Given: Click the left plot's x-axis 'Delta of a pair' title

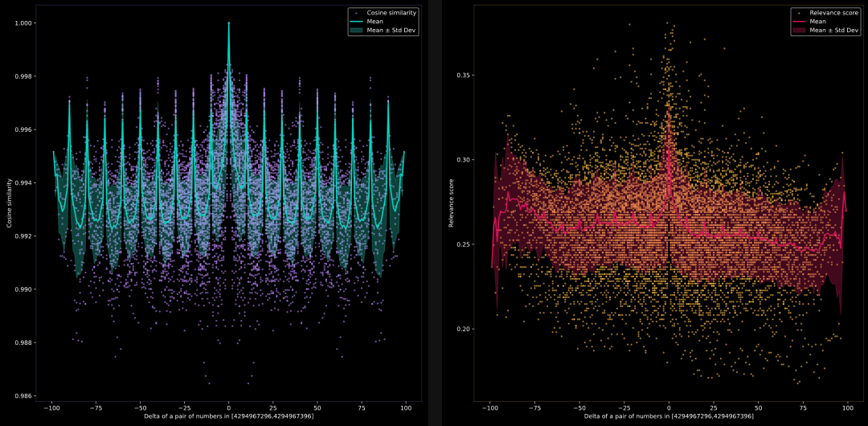Looking at the screenshot, I should click(x=228, y=416).
